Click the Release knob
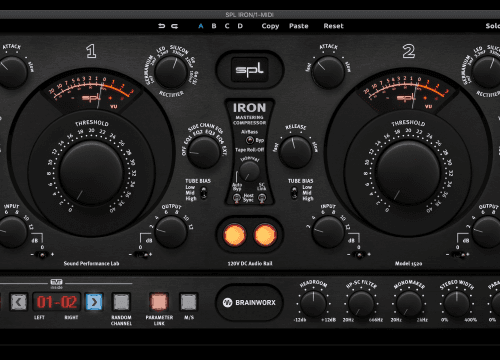Viewport: 500px width, 360px height. click(x=295, y=152)
